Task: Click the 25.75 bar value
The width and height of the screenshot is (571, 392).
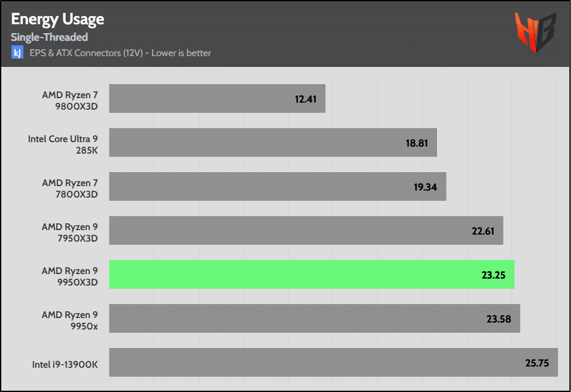Action: (538, 363)
